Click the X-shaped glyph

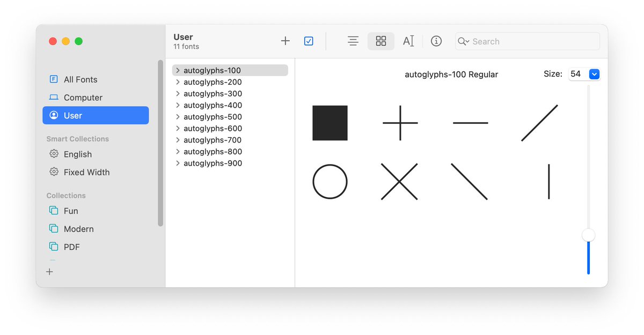click(399, 182)
